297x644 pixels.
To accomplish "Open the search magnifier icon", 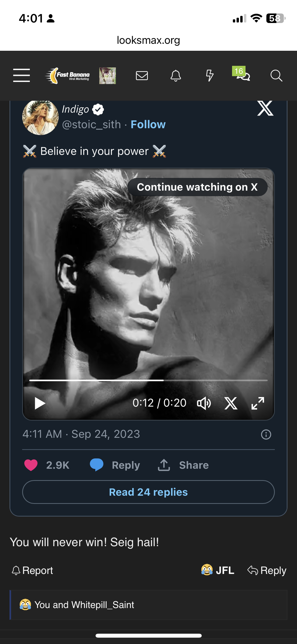I will 276,76.
